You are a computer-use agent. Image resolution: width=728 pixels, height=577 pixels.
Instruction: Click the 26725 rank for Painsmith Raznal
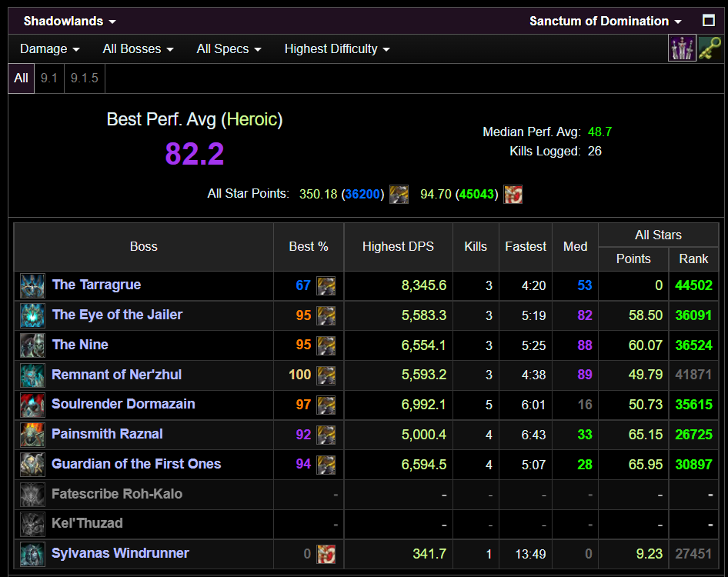pyautogui.click(x=693, y=435)
